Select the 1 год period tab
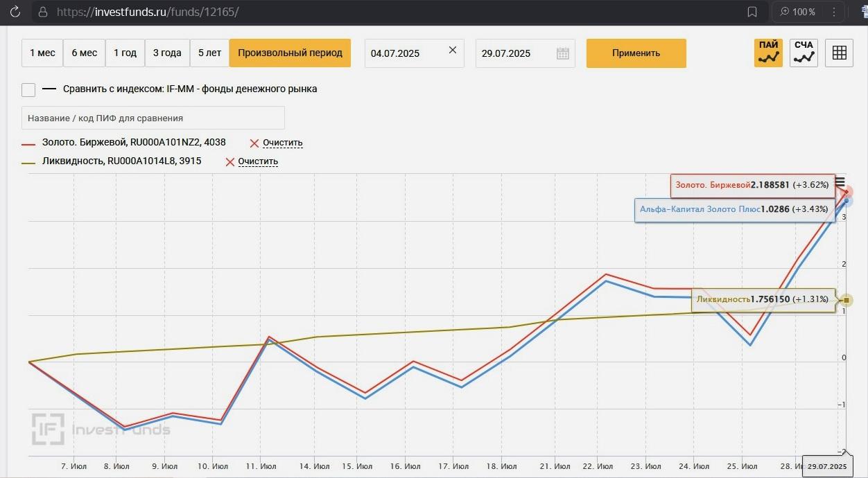 125,53
